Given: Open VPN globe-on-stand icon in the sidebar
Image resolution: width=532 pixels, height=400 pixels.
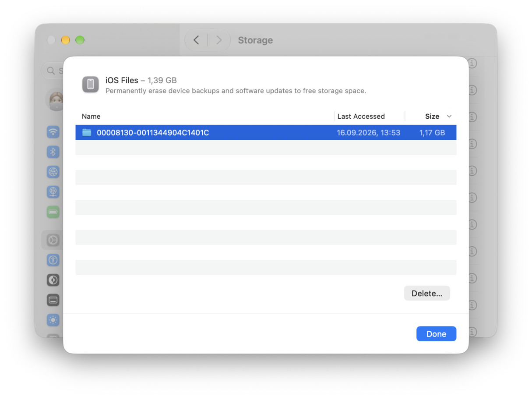Looking at the screenshot, I should click(53, 192).
